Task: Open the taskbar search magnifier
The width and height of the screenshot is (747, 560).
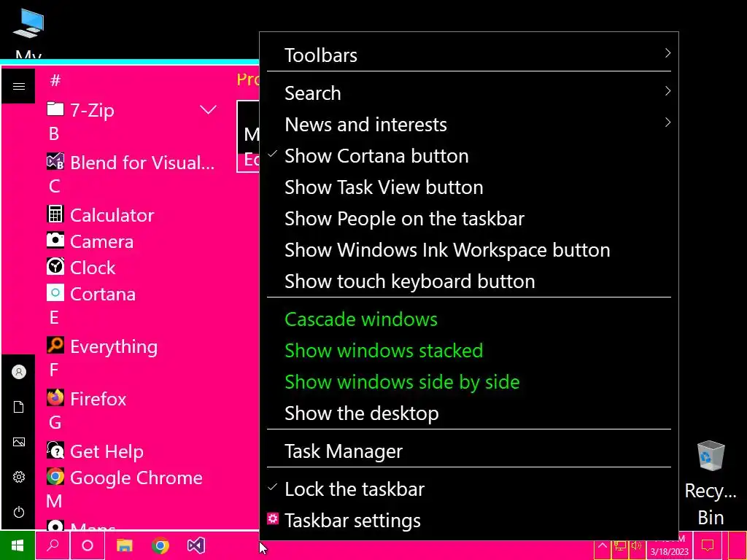Action: 53,545
